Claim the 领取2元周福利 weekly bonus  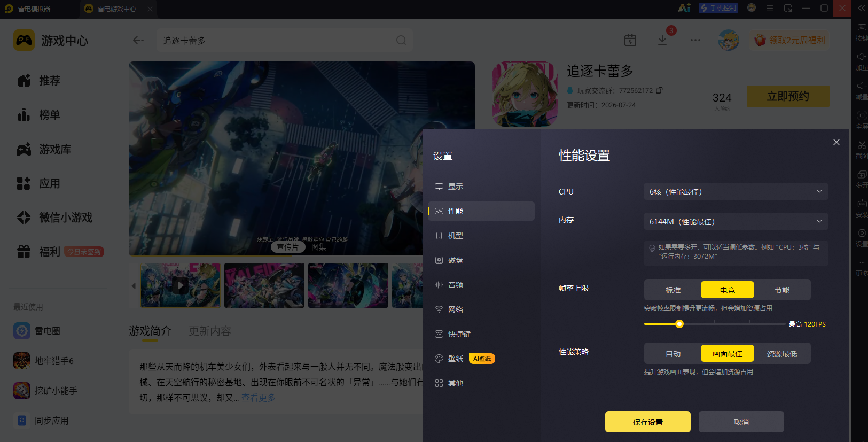(789, 40)
